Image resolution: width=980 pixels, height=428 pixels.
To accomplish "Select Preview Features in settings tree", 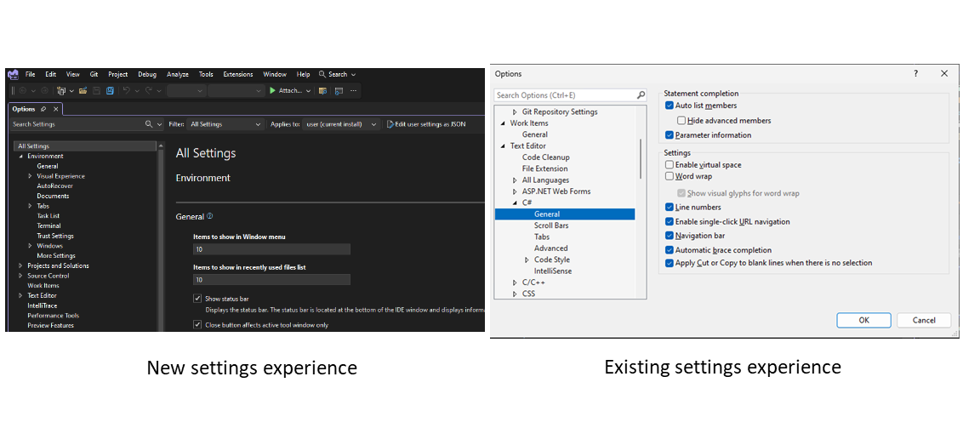I will (x=51, y=326).
